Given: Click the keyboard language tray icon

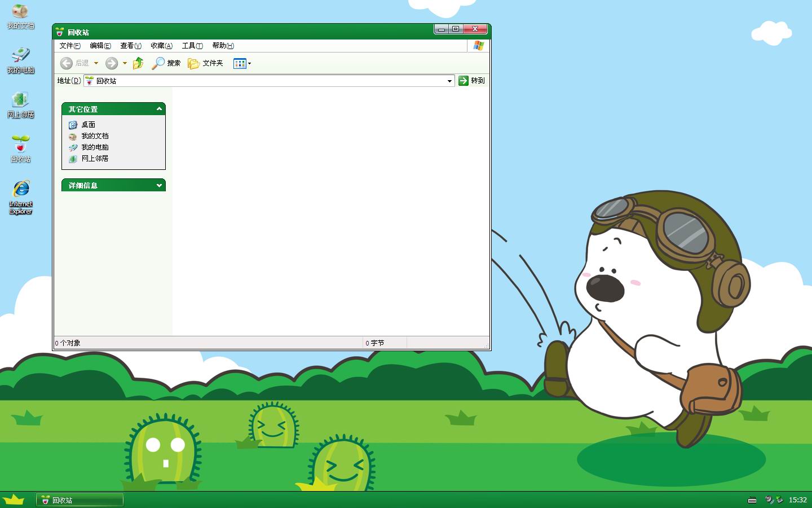Looking at the screenshot, I should pos(752,500).
